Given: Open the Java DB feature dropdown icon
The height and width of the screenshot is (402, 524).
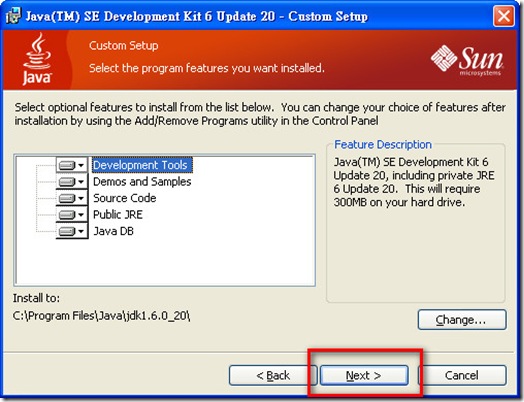Looking at the screenshot, I should coord(72,231).
